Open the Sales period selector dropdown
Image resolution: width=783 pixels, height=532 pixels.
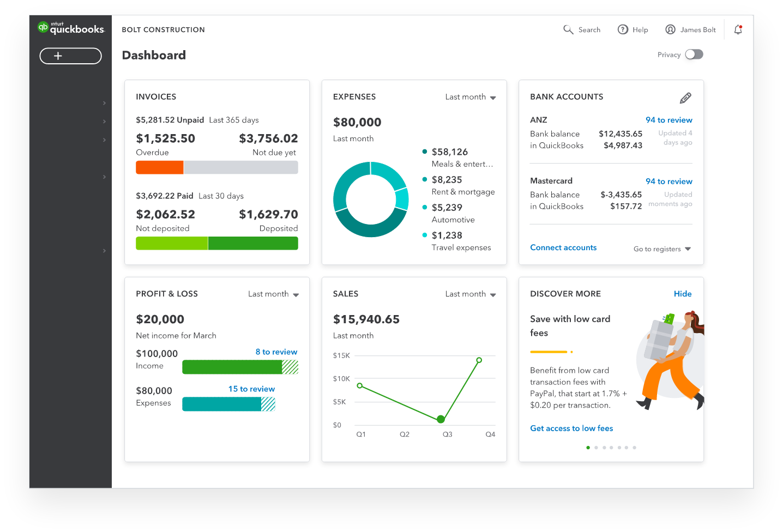point(470,294)
